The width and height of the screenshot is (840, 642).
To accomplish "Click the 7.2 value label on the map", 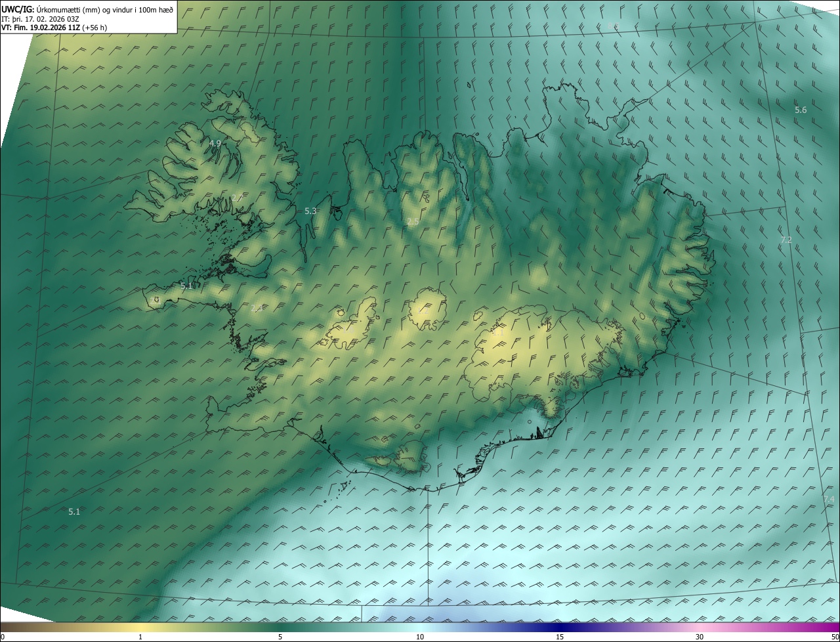I will (786, 240).
